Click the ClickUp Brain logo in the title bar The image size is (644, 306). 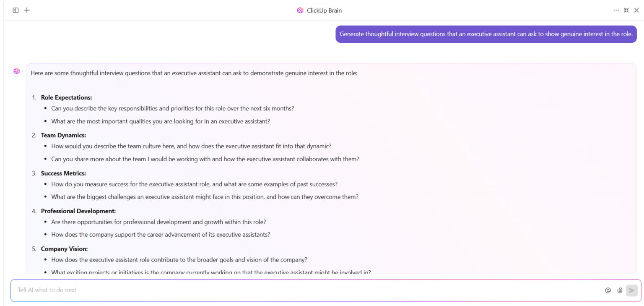(x=300, y=10)
